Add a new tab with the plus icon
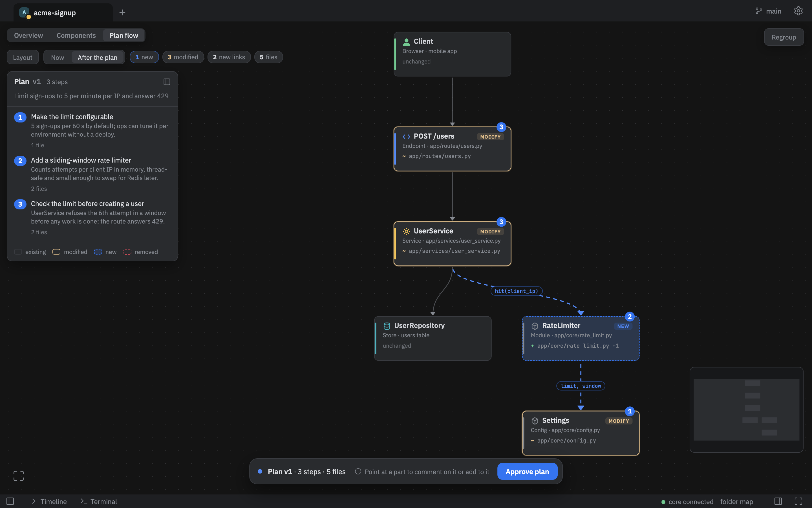812x508 pixels. (x=122, y=12)
